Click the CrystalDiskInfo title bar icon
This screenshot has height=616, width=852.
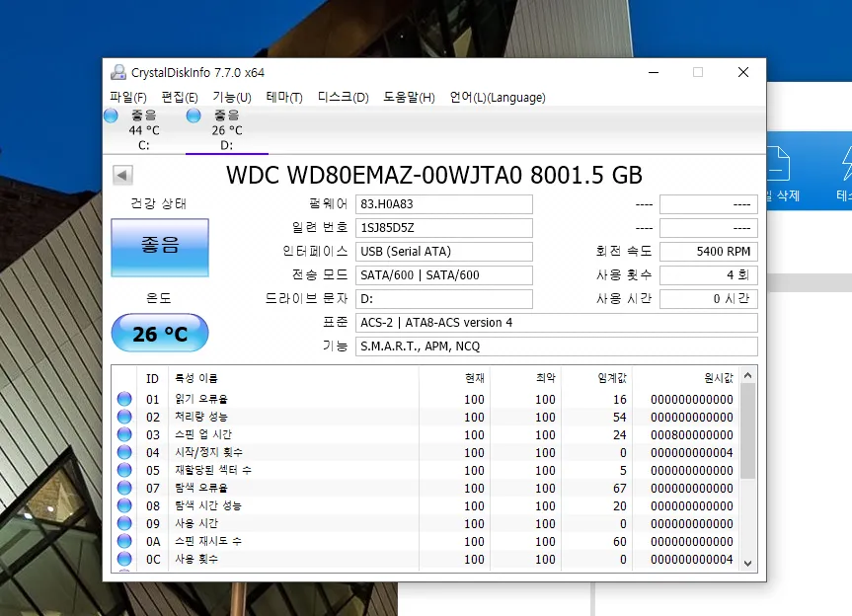coord(118,72)
